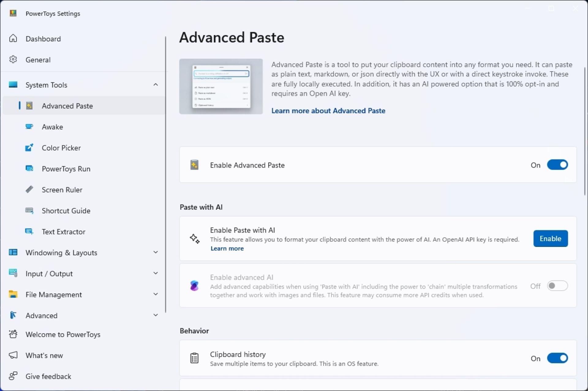Click the Awake coffee cup icon

point(29,126)
